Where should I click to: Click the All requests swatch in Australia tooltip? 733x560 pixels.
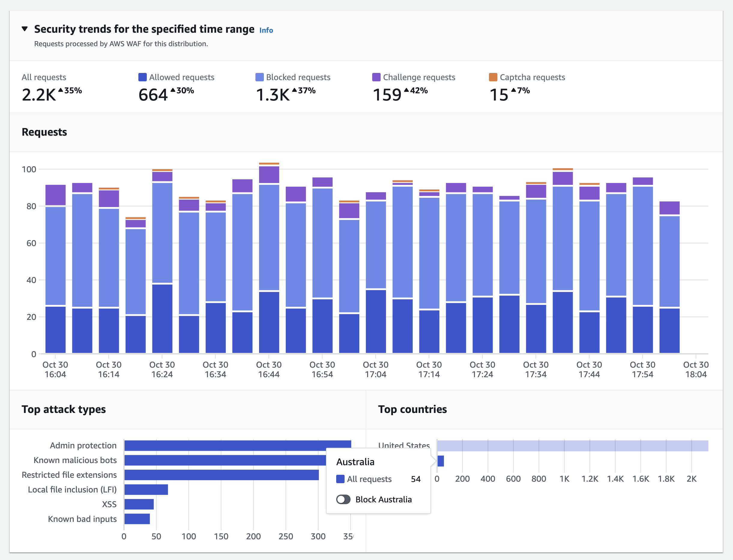coord(340,479)
